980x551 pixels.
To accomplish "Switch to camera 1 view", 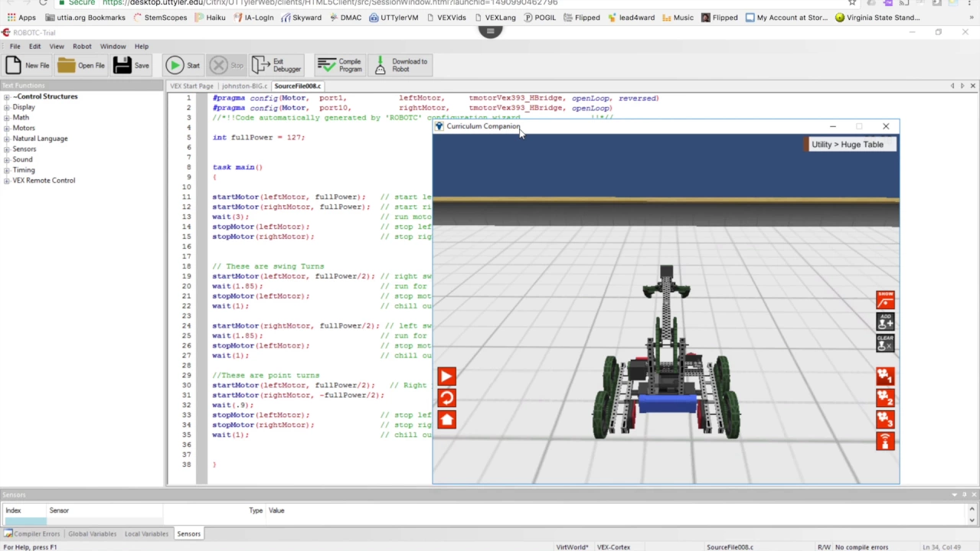I will point(885,376).
